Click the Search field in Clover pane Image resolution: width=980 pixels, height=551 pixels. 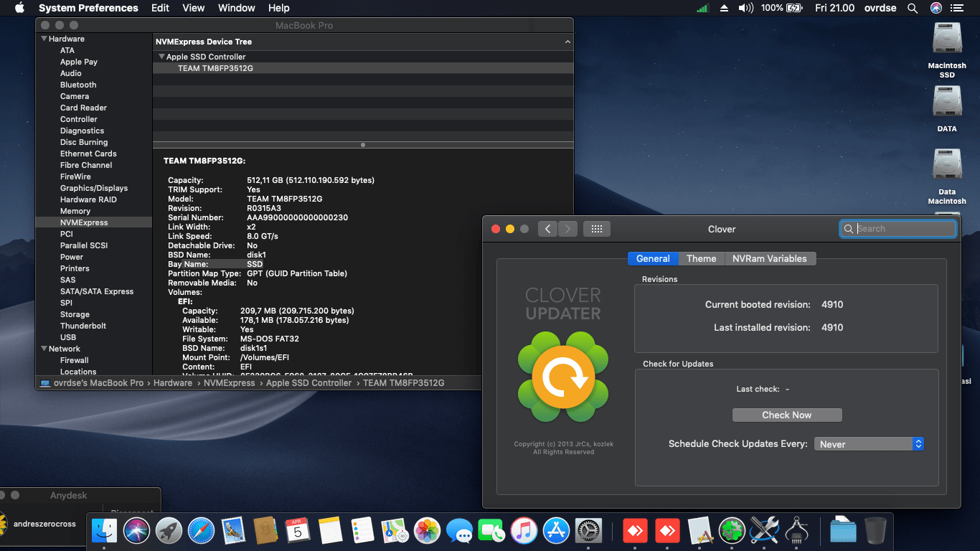tap(904, 229)
